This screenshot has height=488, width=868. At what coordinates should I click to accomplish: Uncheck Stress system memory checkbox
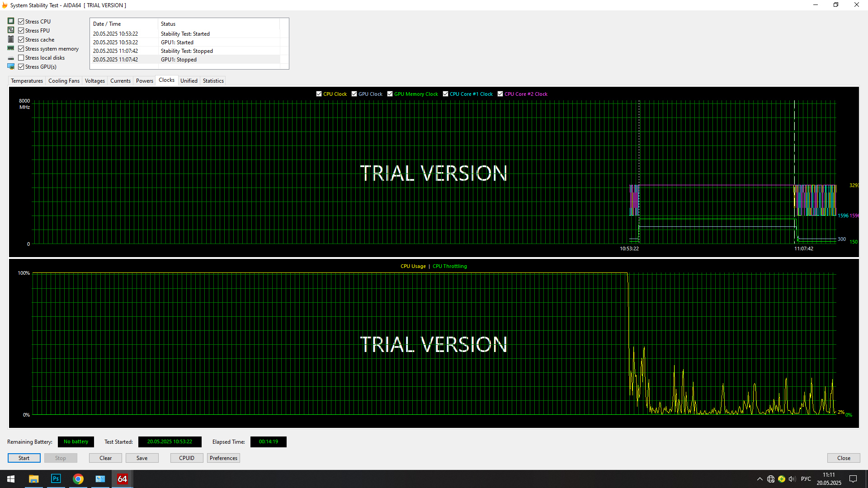pyautogui.click(x=21, y=48)
